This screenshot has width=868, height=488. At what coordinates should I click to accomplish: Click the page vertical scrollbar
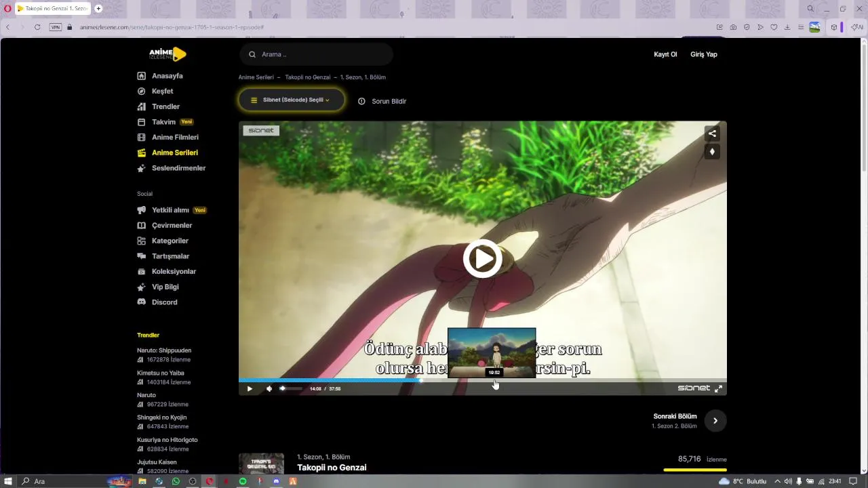(864, 108)
